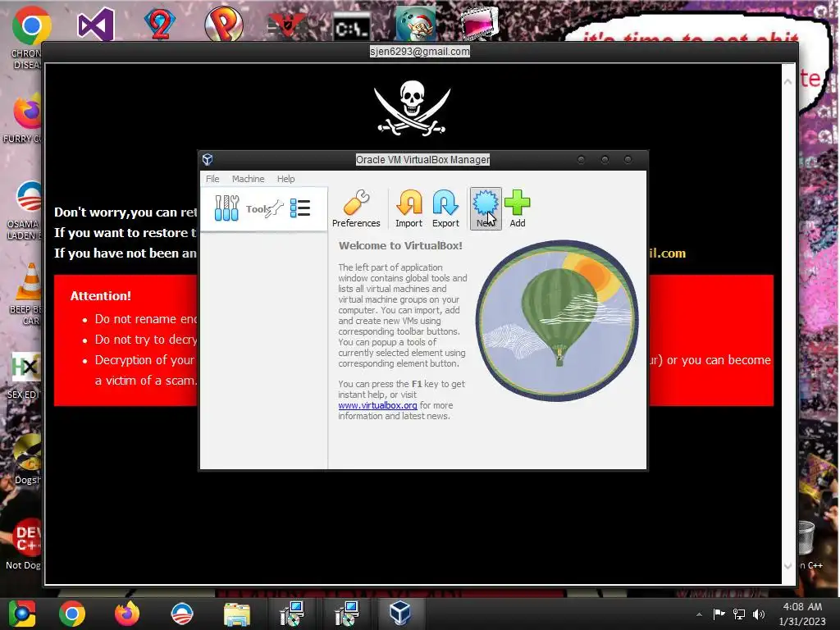Open the Recycle Bin desktop icon
This screenshot has width=840, height=630.
pos(806,538)
